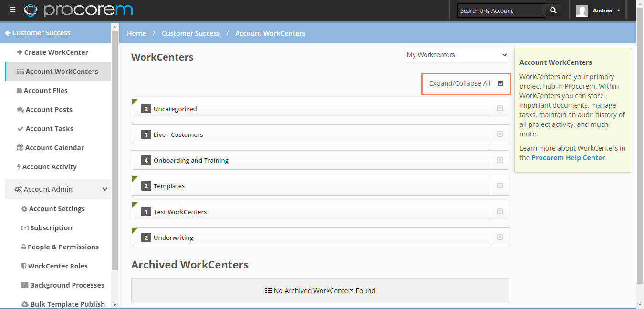Select the Onboarding and Training label
Viewport: 644px width, 309px height.
click(191, 160)
